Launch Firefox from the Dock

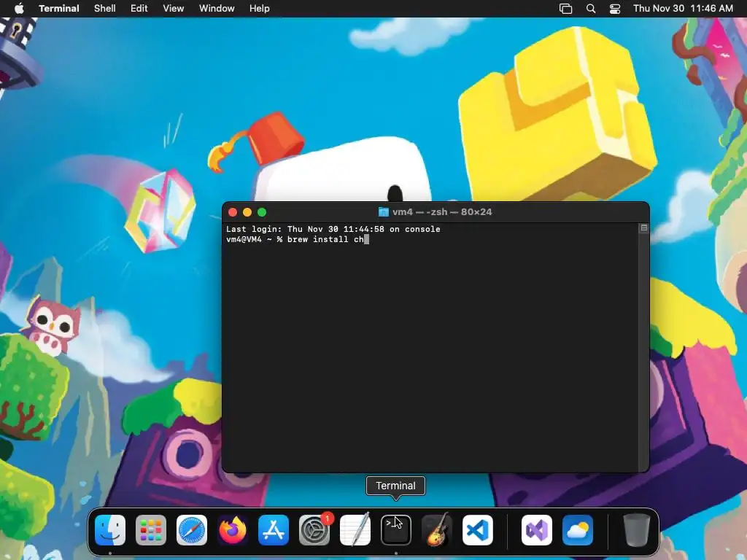[233, 530]
